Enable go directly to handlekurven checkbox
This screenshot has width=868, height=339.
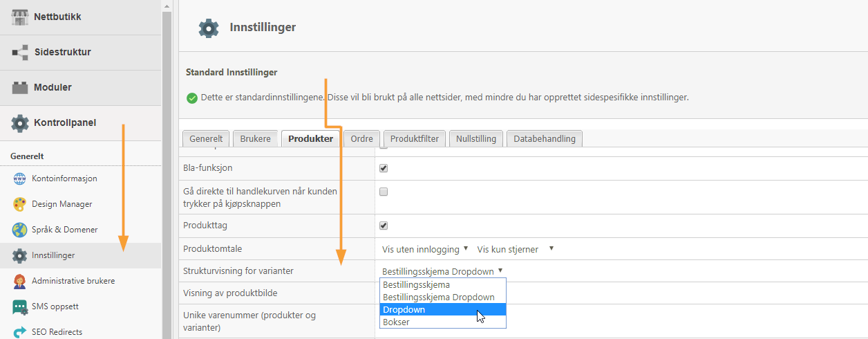point(384,192)
